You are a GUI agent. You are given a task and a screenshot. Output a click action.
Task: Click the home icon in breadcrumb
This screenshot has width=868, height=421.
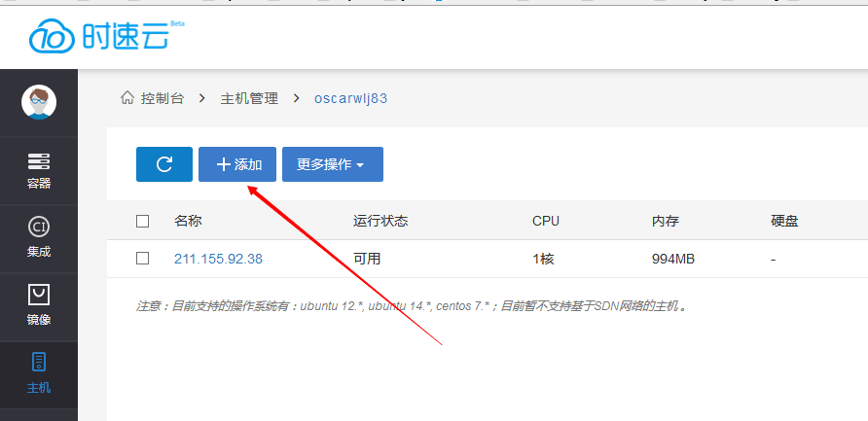point(127,98)
